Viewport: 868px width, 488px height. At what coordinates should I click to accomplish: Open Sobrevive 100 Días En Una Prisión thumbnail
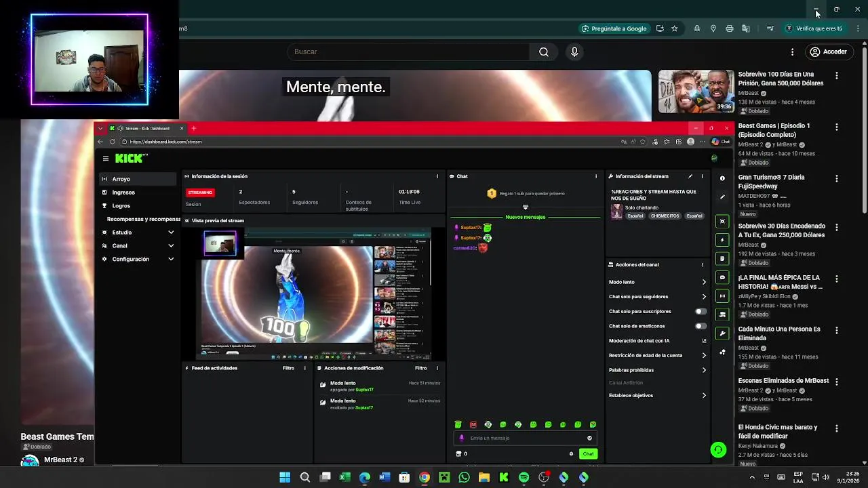tap(696, 91)
